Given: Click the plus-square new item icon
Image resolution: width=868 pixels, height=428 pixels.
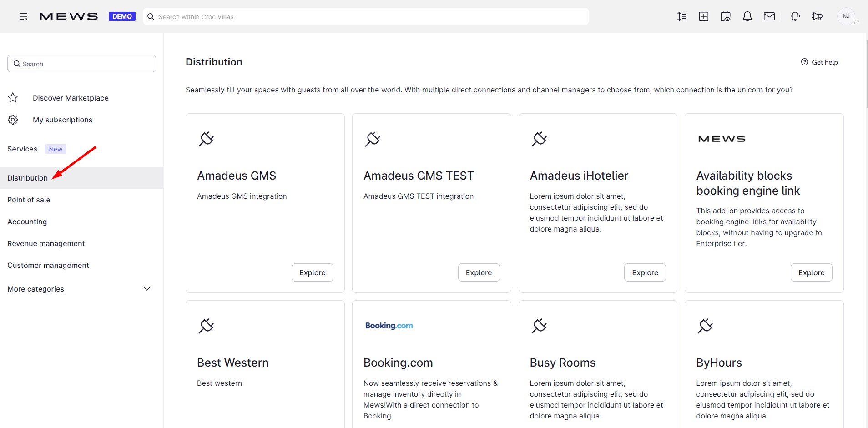Looking at the screenshot, I should 704,16.
